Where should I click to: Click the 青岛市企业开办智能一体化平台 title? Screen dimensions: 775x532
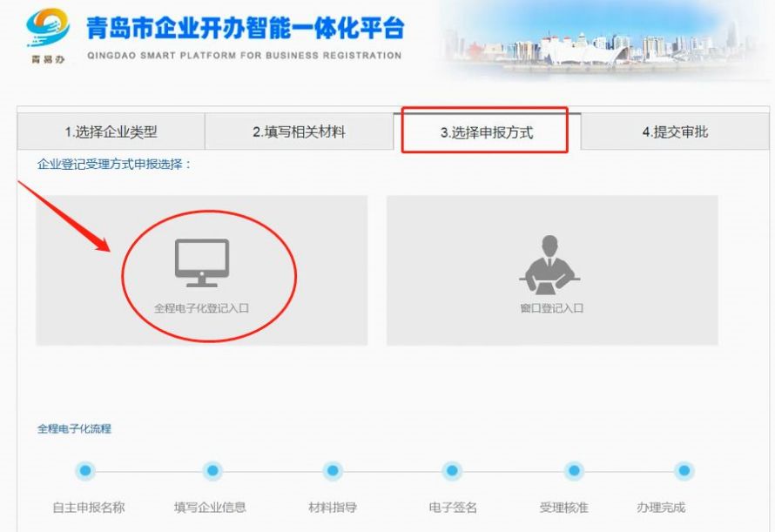pyautogui.click(x=245, y=29)
